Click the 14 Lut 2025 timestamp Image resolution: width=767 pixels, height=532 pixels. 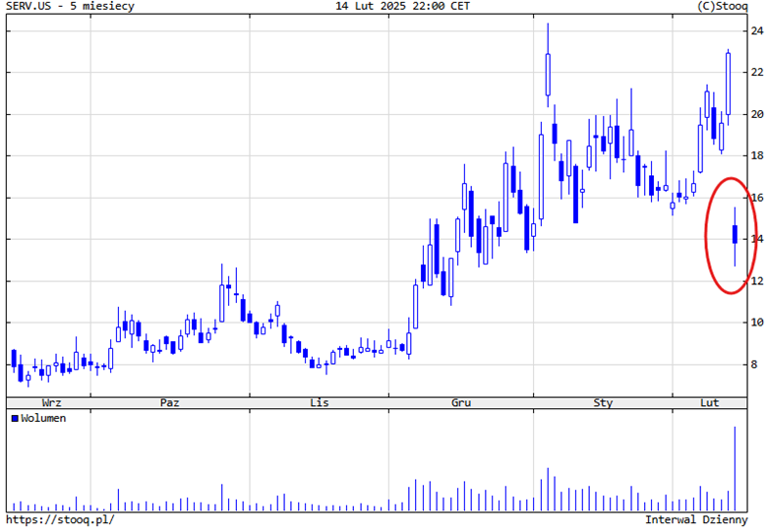point(402,6)
